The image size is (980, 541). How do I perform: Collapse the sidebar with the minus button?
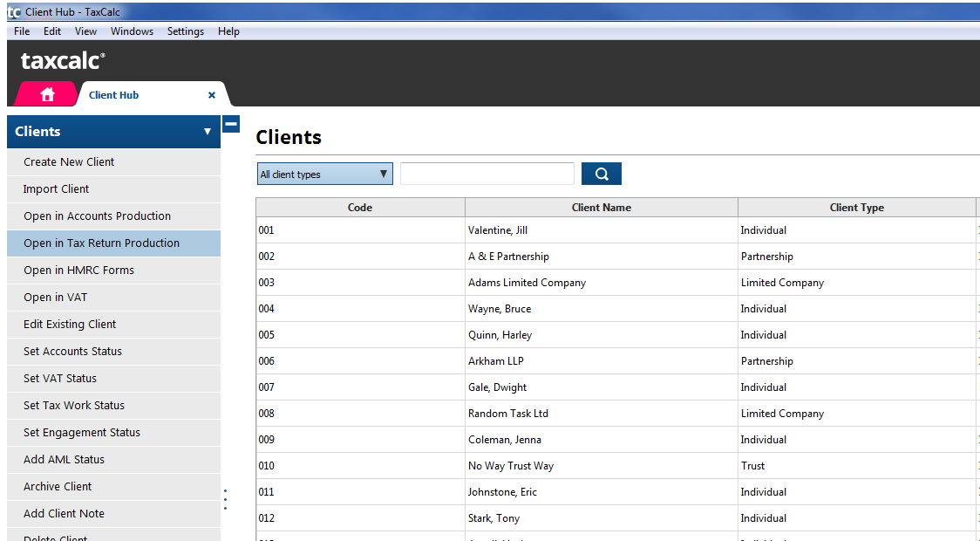click(x=231, y=124)
